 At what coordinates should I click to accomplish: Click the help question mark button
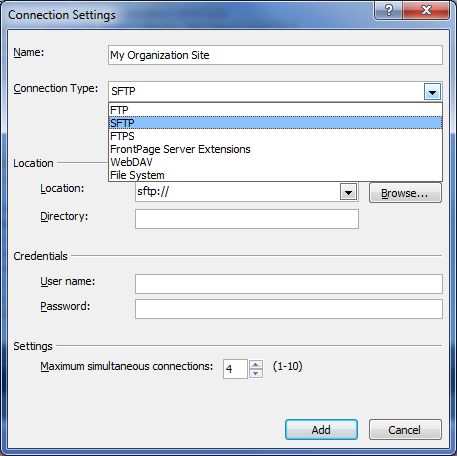click(388, 10)
